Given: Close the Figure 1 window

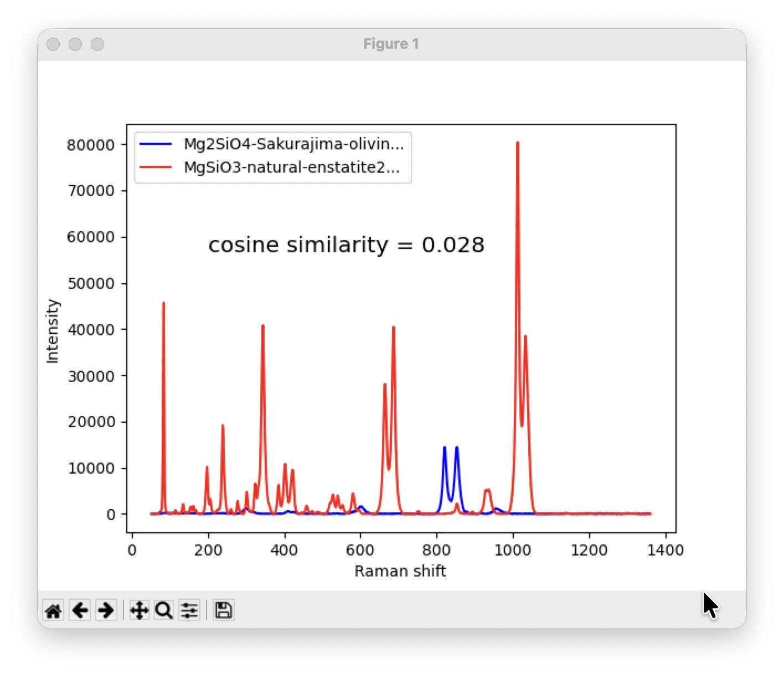Looking at the screenshot, I should 53,44.
